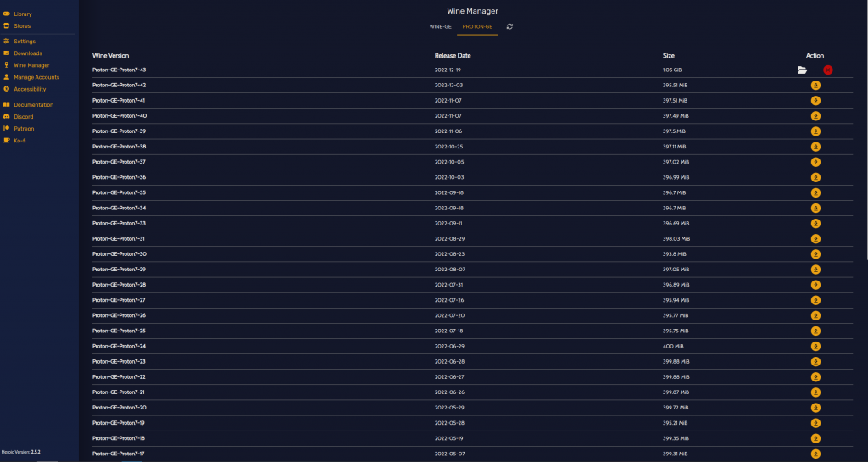
Task: Select the 400 MiB size value
Action: point(673,347)
